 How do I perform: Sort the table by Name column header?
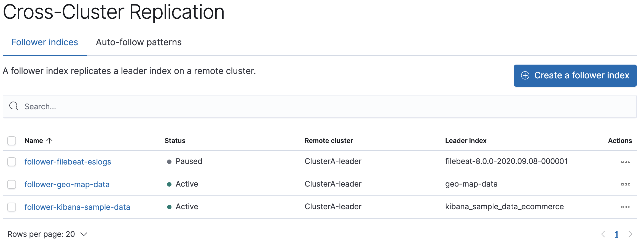point(33,140)
